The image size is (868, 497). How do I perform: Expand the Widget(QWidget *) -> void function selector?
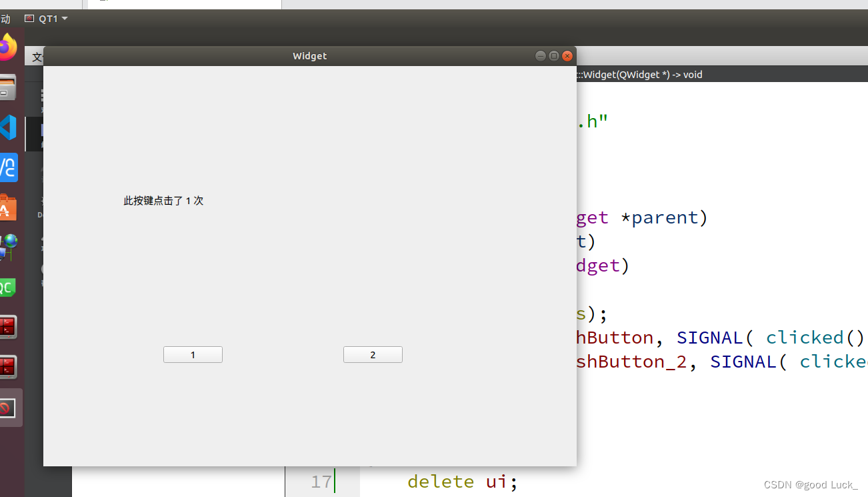(x=640, y=75)
